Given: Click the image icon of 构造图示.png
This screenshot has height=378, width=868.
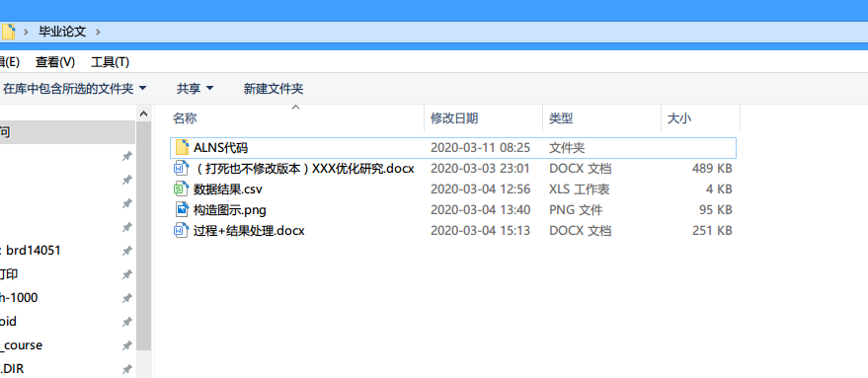Looking at the screenshot, I should [x=182, y=209].
